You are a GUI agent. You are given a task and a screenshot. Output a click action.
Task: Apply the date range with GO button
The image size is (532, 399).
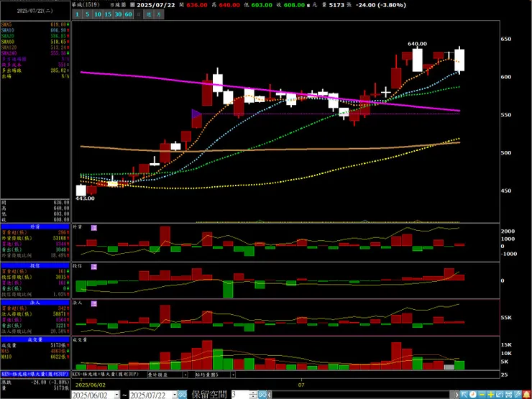183,395
